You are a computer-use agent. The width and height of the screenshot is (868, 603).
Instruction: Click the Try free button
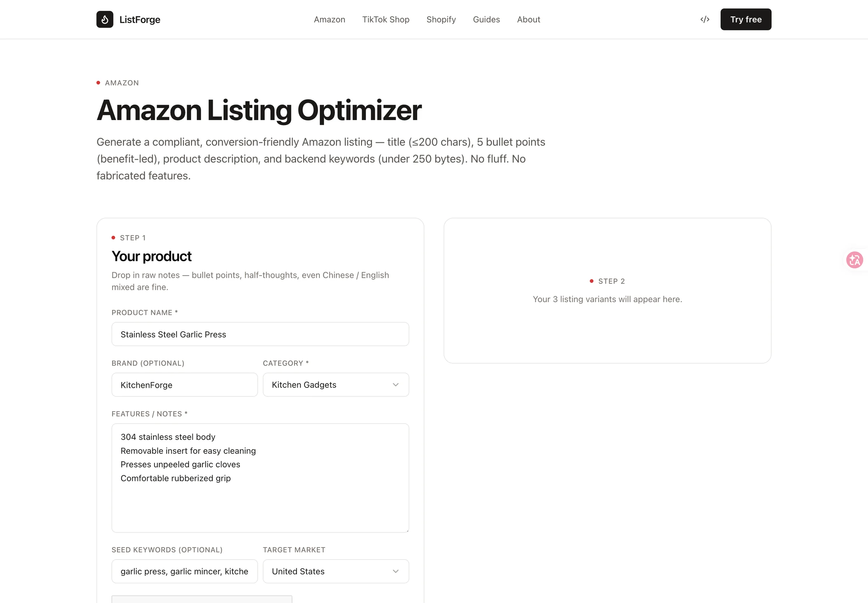(746, 19)
